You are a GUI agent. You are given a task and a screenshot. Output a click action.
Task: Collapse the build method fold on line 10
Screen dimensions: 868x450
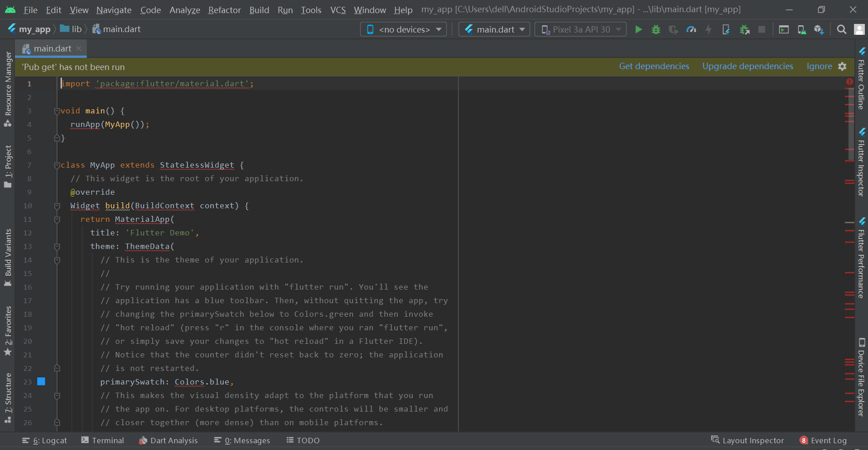(x=57, y=206)
